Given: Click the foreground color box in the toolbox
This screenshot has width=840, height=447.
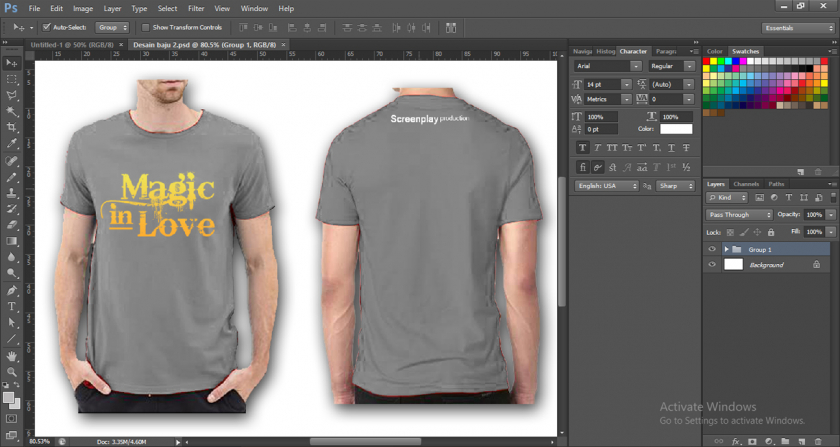Looking at the screenshot, I should point(9,397).
